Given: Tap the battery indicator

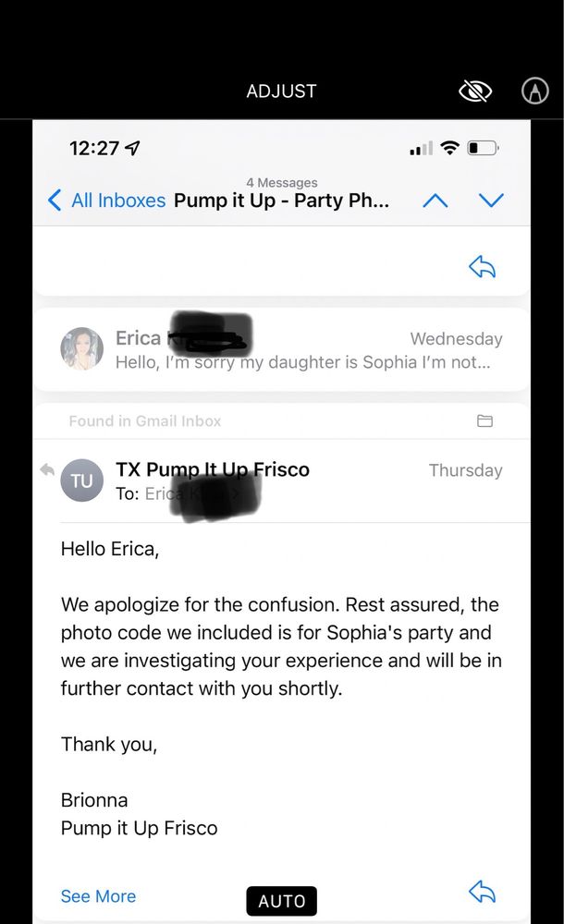Looking at the screenshot, I should click(x=483, y=147).
